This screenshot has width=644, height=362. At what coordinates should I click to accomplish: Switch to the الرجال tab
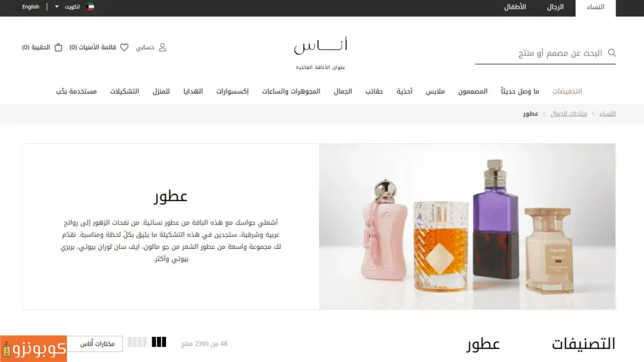tap(555, 7)
